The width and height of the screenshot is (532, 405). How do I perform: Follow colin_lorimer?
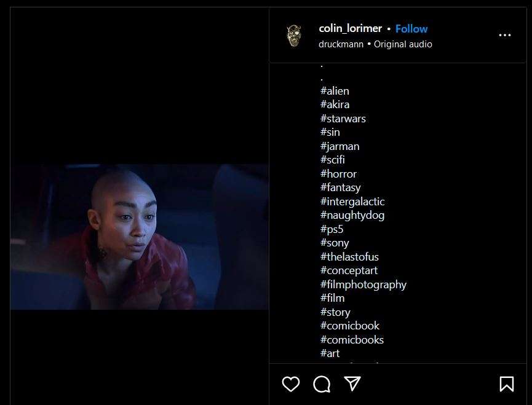(411, 29)
